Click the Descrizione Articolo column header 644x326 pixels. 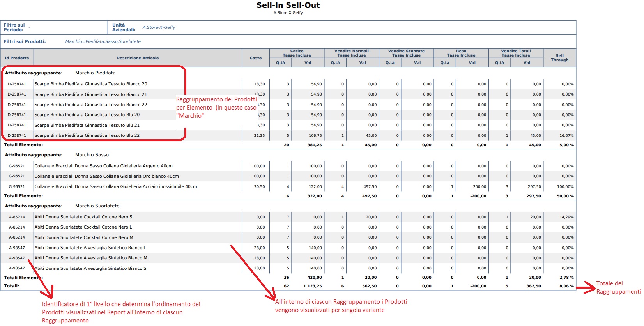(138, 58)
